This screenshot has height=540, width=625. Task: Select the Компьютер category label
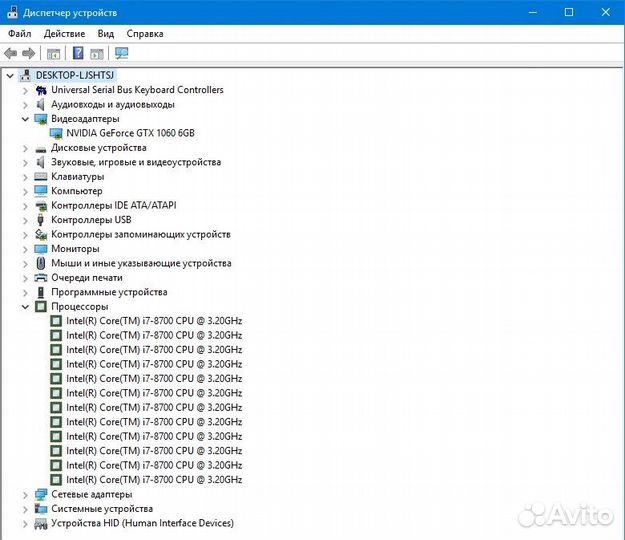pyautogui.click(x=77, y=191)
